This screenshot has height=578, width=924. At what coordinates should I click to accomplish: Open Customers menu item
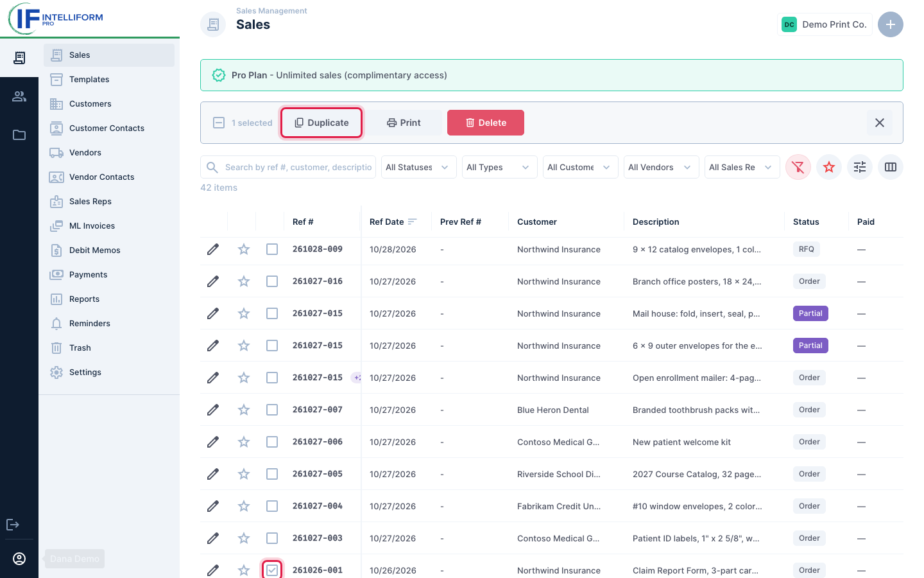(x=109, y=104)
